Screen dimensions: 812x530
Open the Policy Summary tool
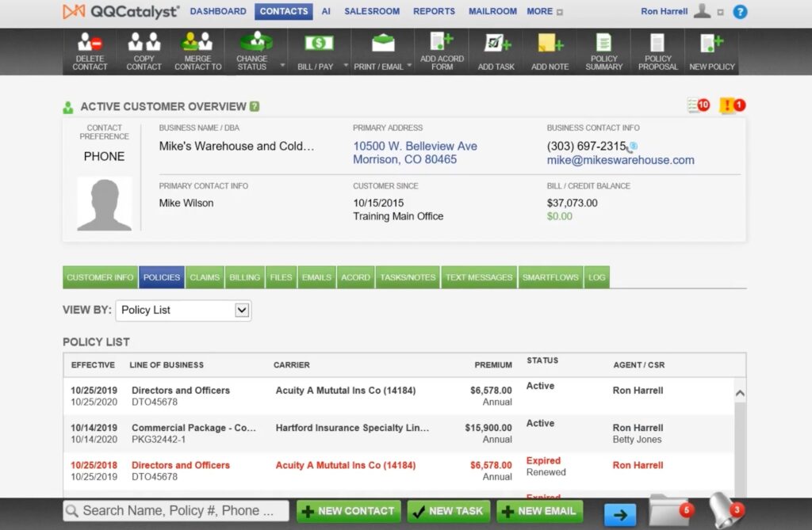click(603, 51)
